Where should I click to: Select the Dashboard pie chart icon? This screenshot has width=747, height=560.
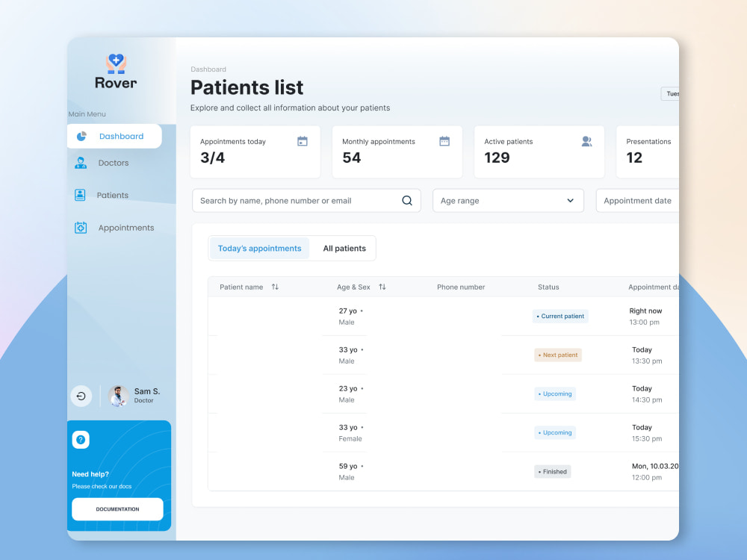[x=82, y=136]
